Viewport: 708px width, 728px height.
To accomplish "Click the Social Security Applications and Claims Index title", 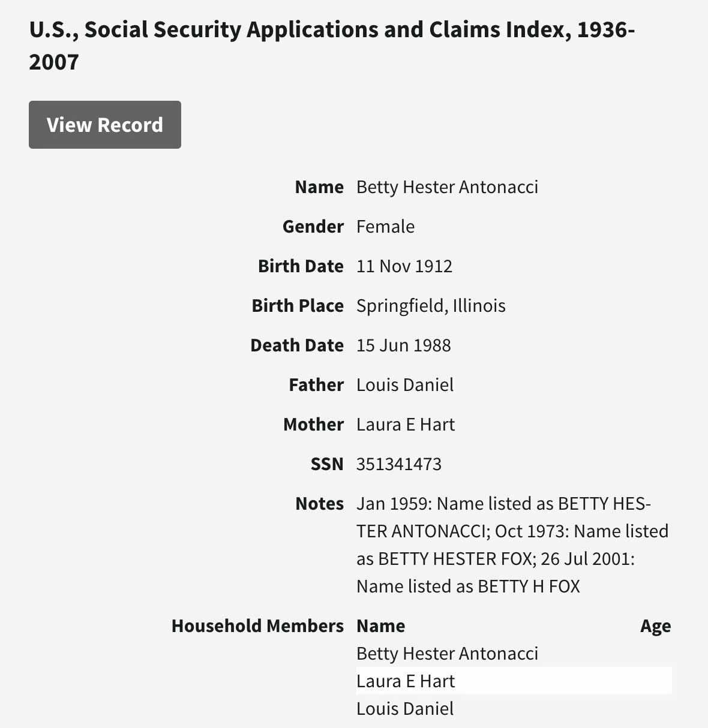I will 332,46.
